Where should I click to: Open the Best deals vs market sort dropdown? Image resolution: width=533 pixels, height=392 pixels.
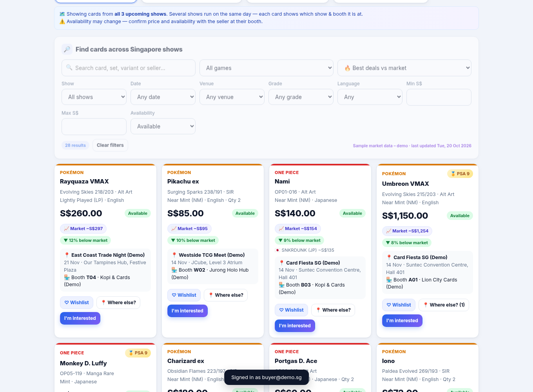[x=404, y=68]
